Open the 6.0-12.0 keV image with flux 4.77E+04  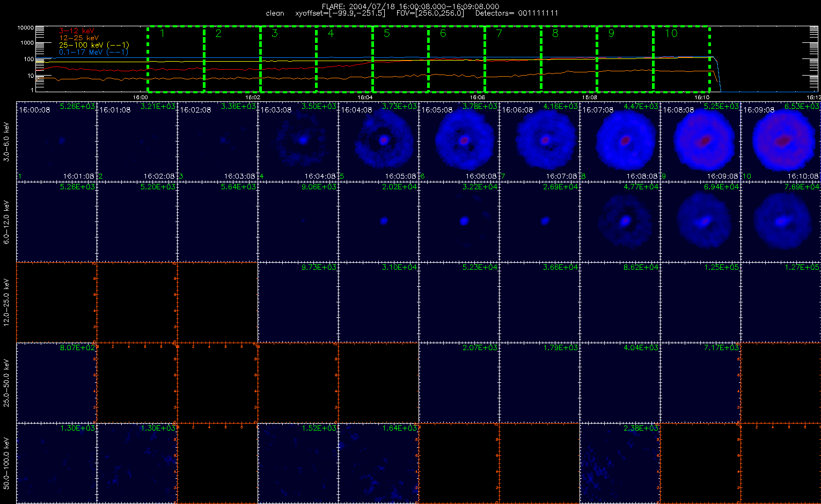point(620,221)
